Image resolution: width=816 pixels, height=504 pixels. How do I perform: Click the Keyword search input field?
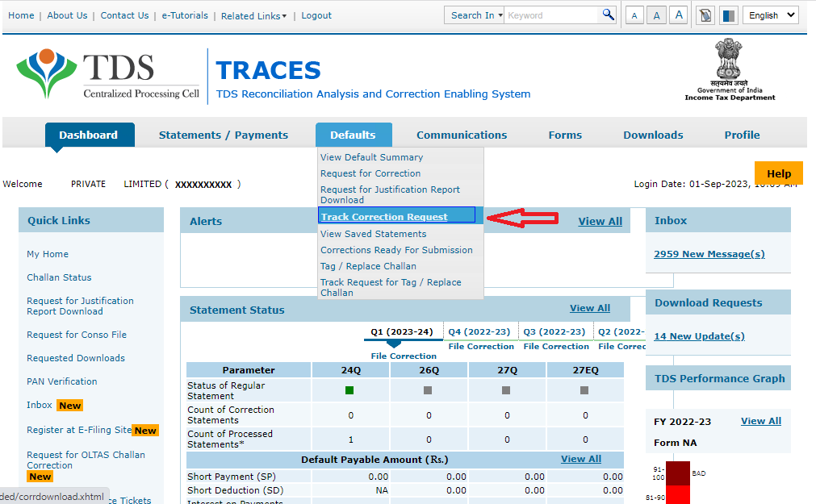coord(551,15)
